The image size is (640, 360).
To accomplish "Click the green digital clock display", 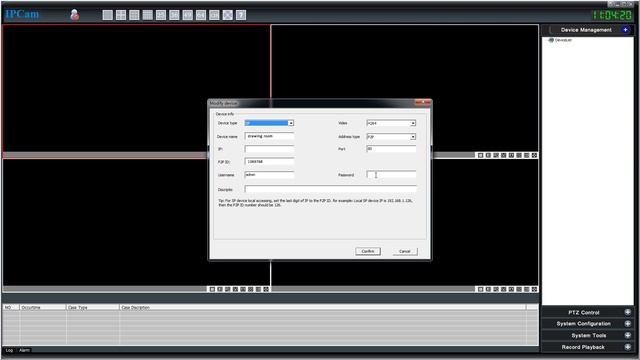I will point(612,15).
